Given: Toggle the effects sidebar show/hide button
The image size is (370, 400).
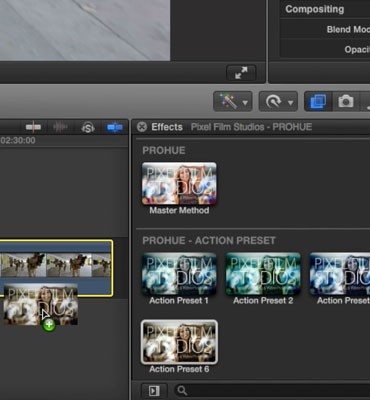Looking at the screenshot, I should pyautogui.click(x=154, y=390).
